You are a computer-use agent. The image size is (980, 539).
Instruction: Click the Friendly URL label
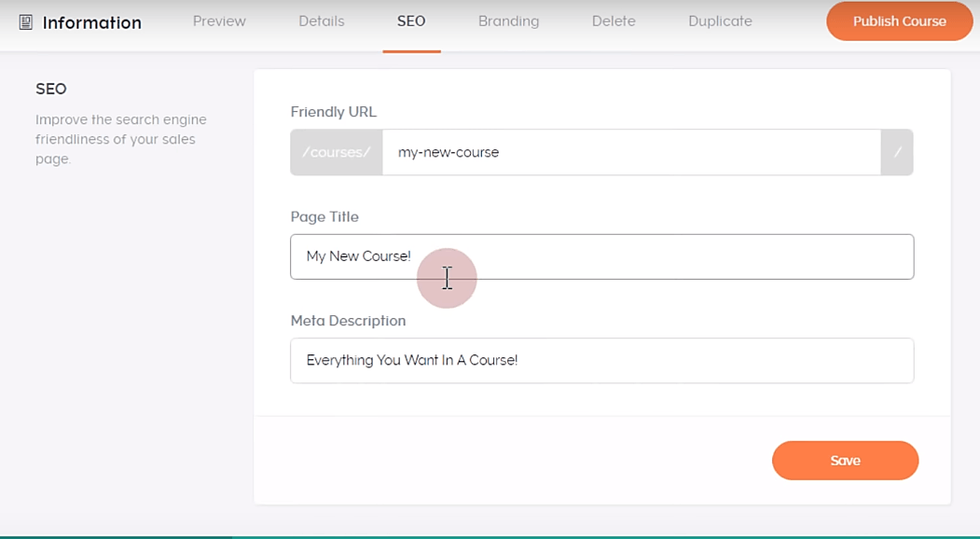[x=333, y=112]
